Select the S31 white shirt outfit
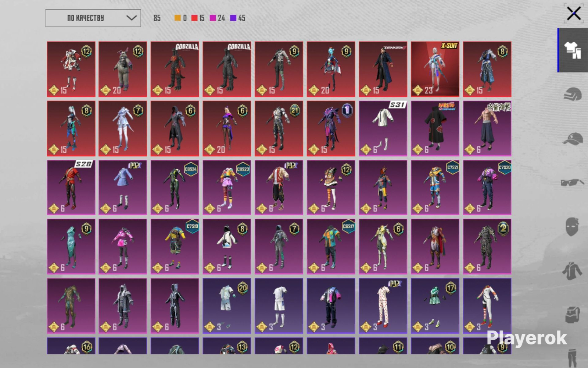588x368 pixels. coord(383,128)
